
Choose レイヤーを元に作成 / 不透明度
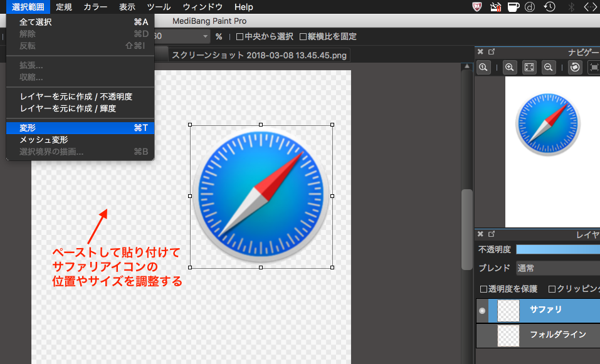pyautogui.click(x=80, y=96)
